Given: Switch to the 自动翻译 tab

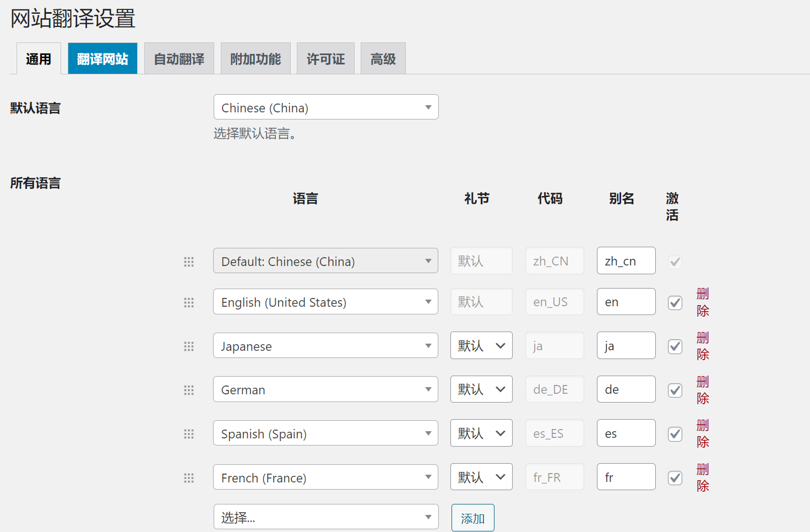Looking at the screenshot, I should point(178,58).
